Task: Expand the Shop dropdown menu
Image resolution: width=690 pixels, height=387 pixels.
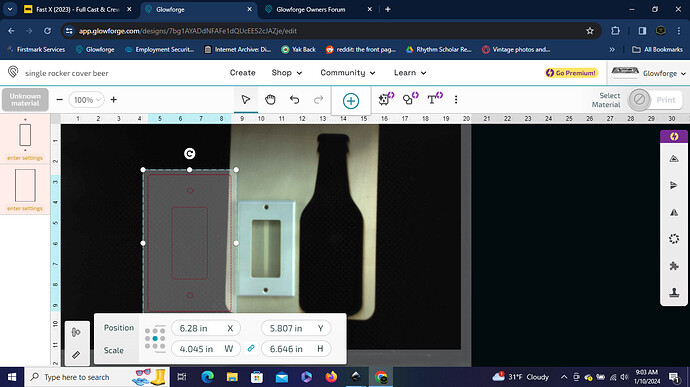Action: (286, 73)
